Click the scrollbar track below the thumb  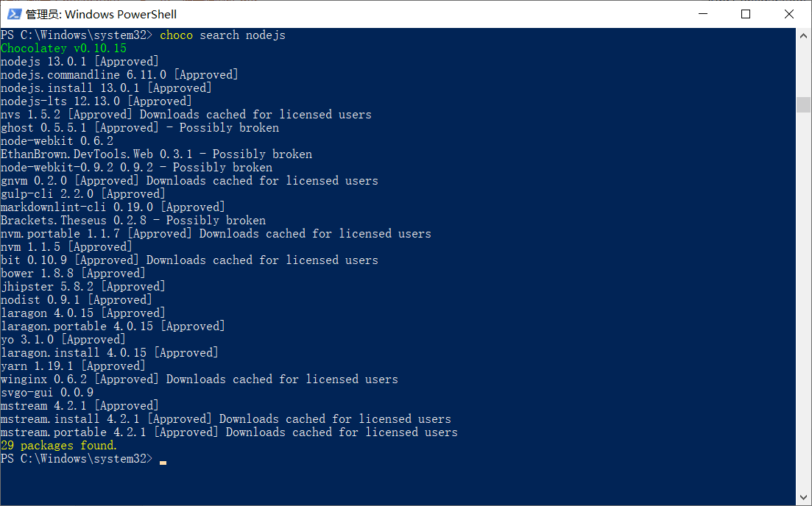pos(804,294)
